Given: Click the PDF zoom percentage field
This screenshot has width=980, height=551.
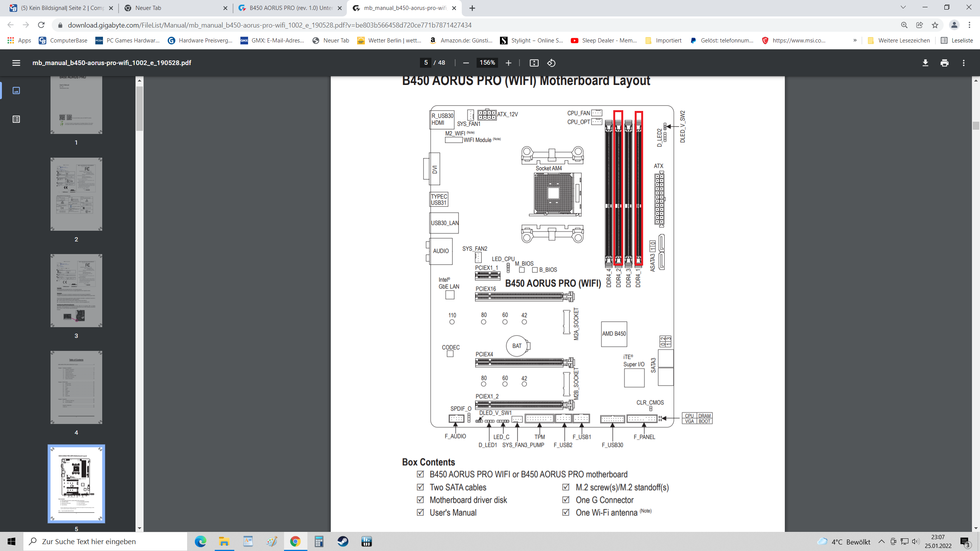Looking at the screenshot, I should coord(487,63).
